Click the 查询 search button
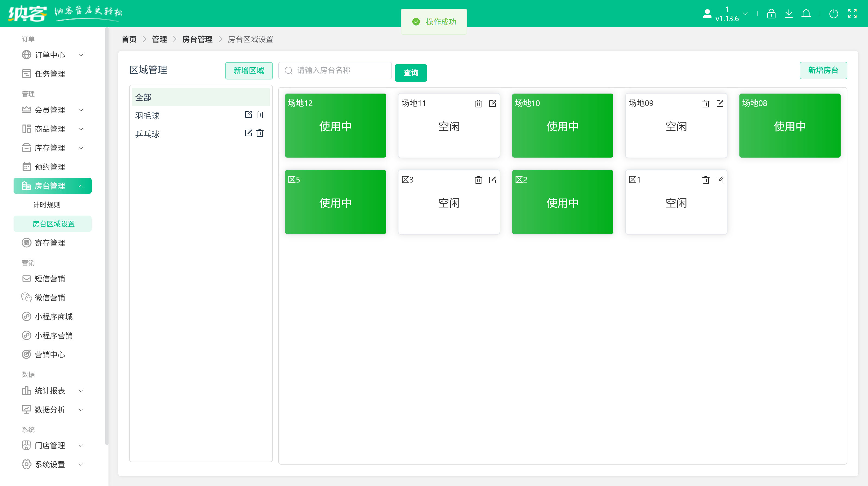The width and height of the screenshot is (868, 486). [x=411, y=73]
